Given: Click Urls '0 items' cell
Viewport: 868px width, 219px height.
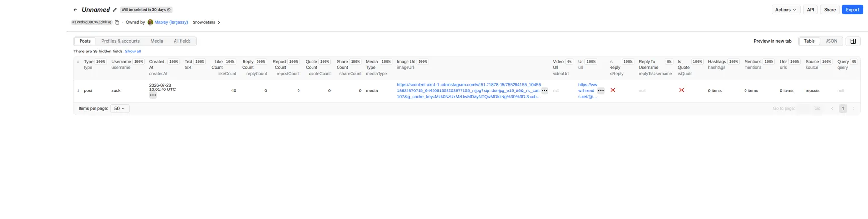Looking at the screenshot, I should pyautogui.click(x=787, y=91).
